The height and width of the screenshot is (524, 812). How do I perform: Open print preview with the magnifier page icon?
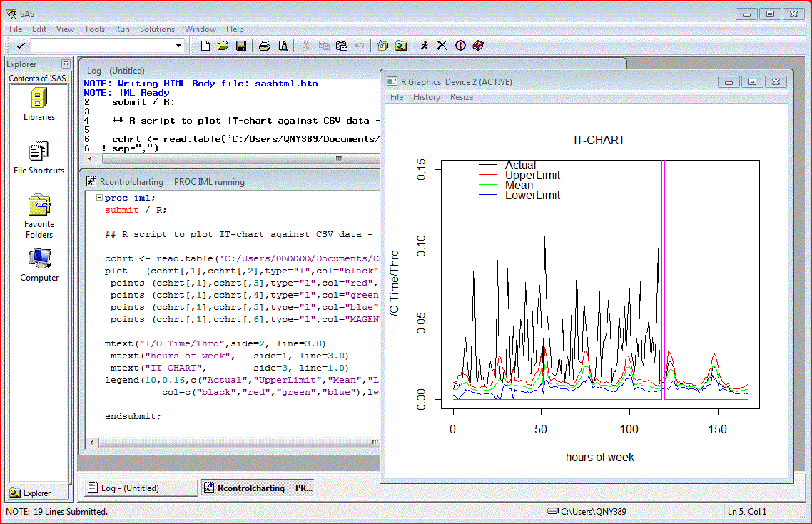pyautogui.click(x=283, y=45)
